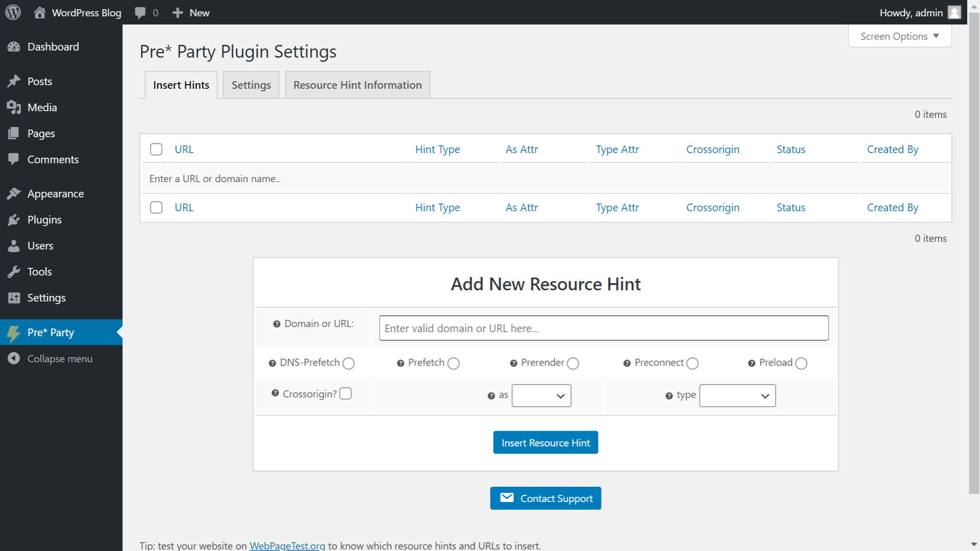980x551 pixels.
Task: Check select-all box in table footer
Action: 156,207
